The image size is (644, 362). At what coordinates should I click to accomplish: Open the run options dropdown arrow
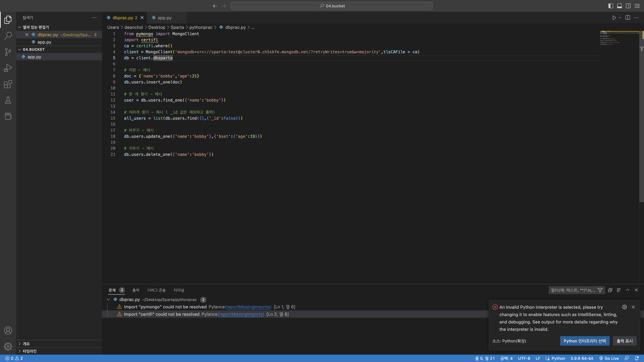tap(620, 18)
